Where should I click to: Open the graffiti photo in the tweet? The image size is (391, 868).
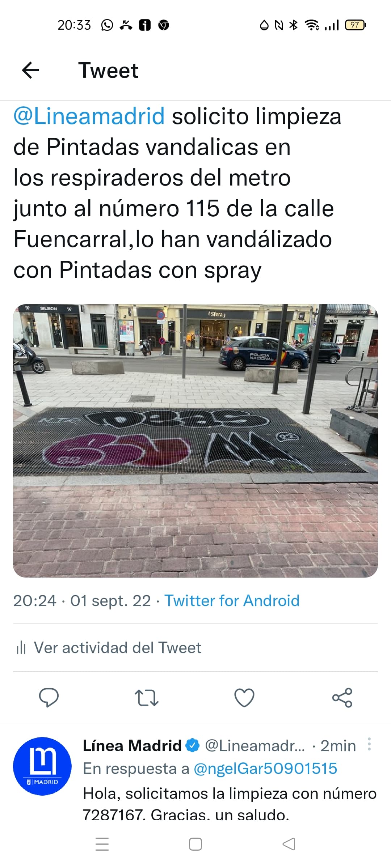[195, 441]
